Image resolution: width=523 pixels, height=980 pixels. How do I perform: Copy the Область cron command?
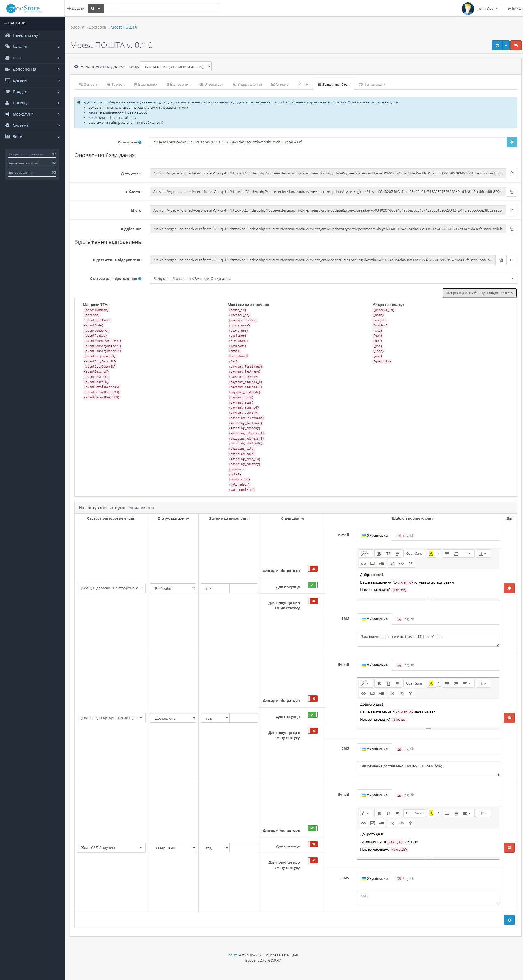[x=511, y=192]
